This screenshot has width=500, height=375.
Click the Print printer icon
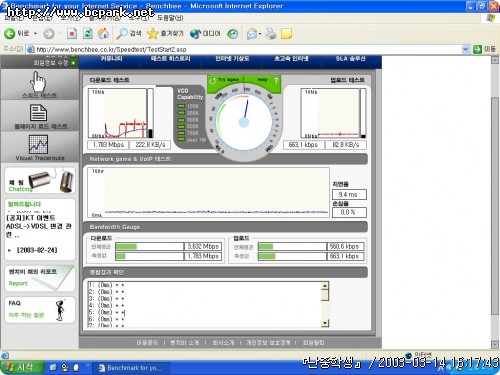(x=271, y=34)
